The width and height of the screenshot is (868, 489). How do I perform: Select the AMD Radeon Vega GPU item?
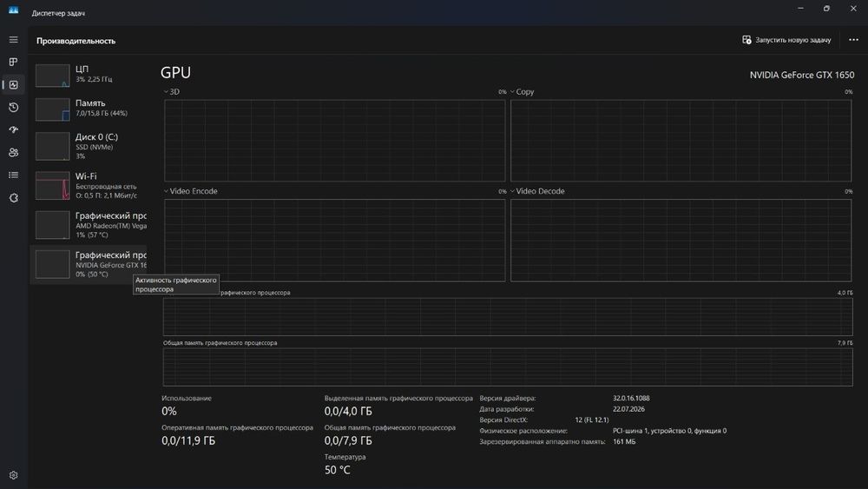[89, 225]
